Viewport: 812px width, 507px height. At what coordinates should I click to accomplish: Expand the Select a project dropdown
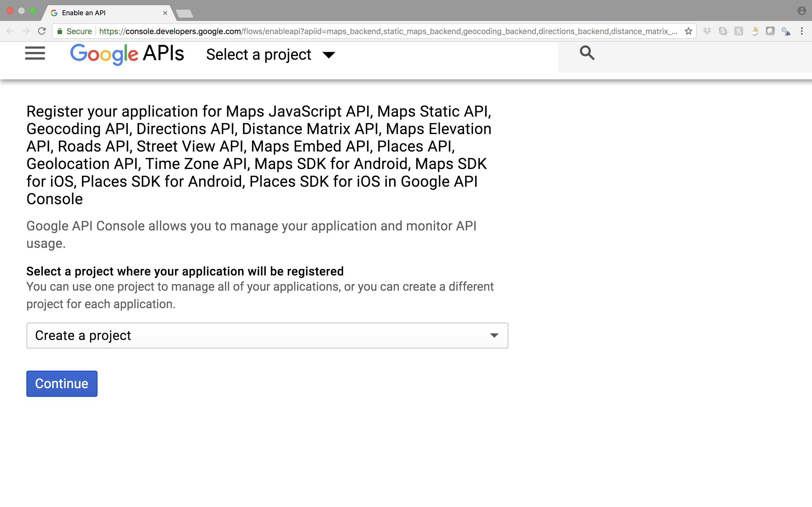[x=270, y=55]
